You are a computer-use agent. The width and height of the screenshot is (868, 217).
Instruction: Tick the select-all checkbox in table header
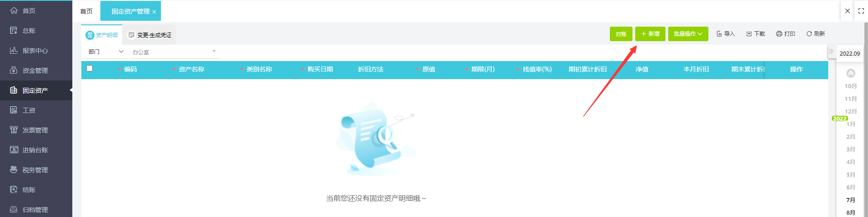[x=90, y=68]
